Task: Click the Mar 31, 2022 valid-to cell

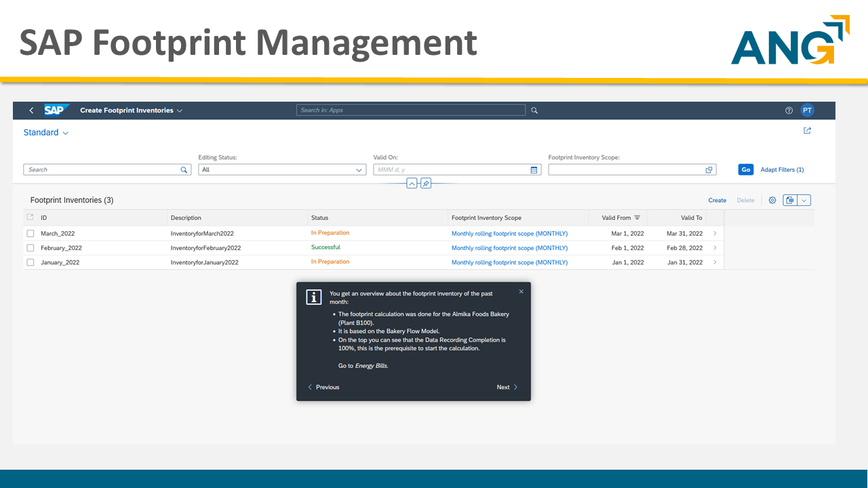Action: [685, 233]
